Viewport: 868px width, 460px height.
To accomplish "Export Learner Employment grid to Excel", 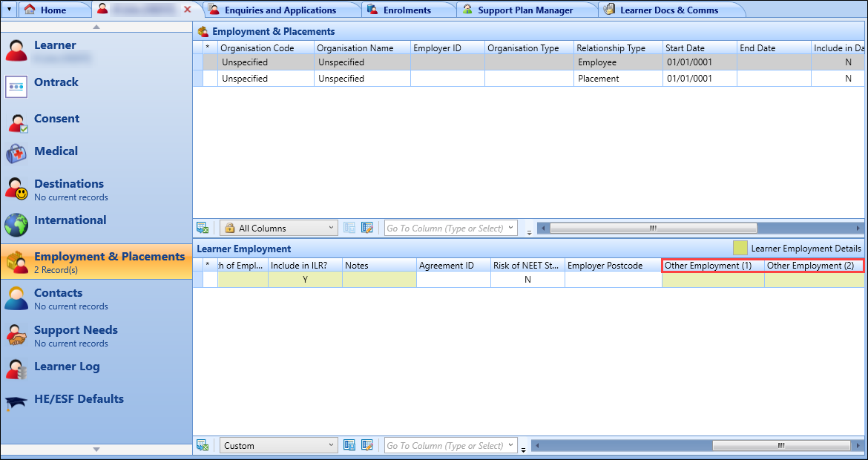I will coord(203,445).
